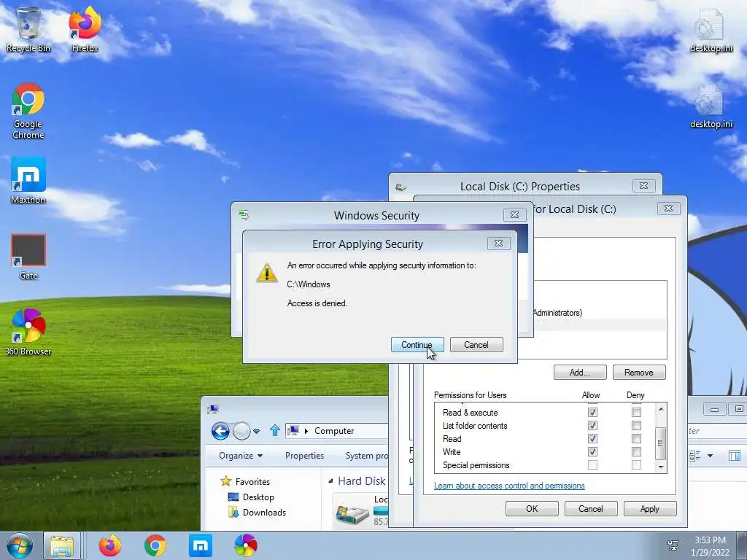Launch 360 Browser from the taskbar
Viewport: 747px width, 560px height.
pos(246,545)
